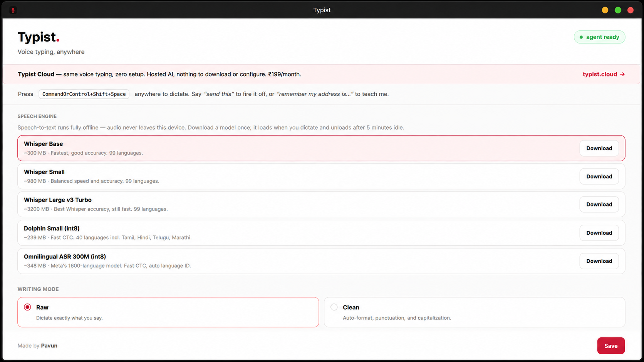644x362 pixels.
Task: Click the '~348 MB · Meta's 1600-language' description
Action: (107, 266)
